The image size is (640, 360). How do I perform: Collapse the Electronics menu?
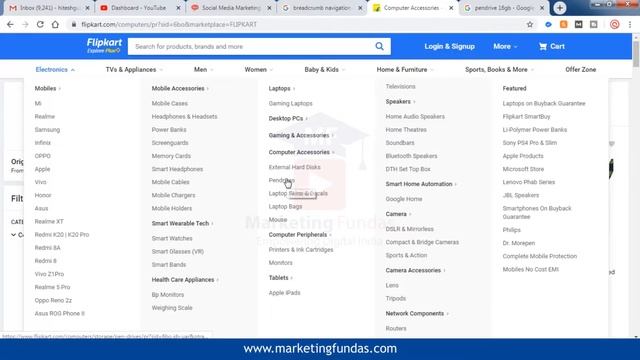[x=55, y=70]
